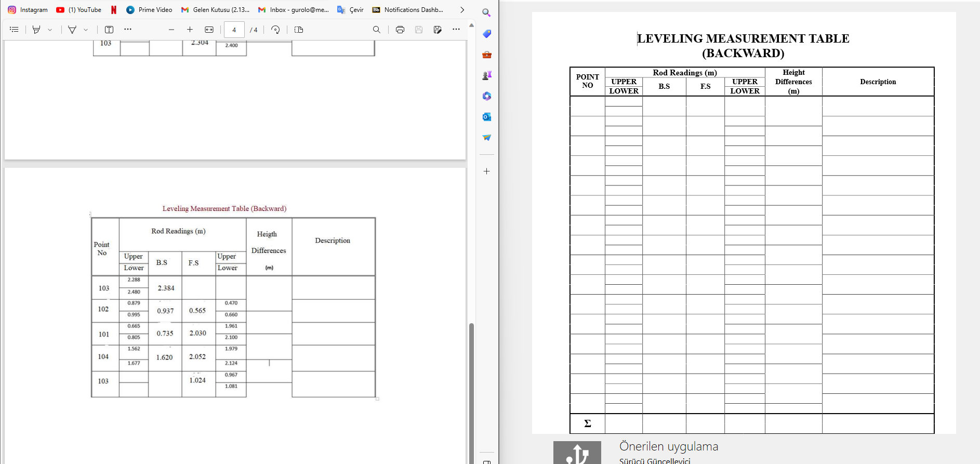Click the 'Rod Readings (m)' header in PDF table
Viewport: 980px width, 464px height.
[178, 231]
